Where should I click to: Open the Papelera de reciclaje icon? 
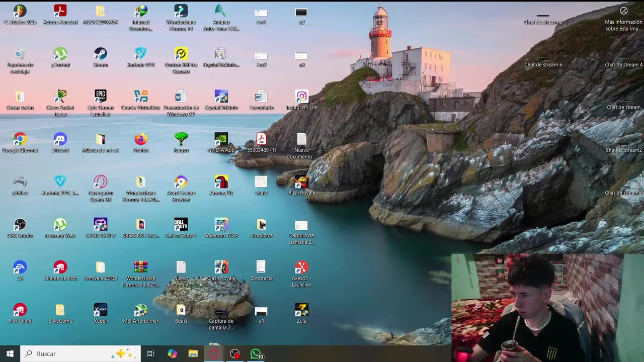click(20, 60)
